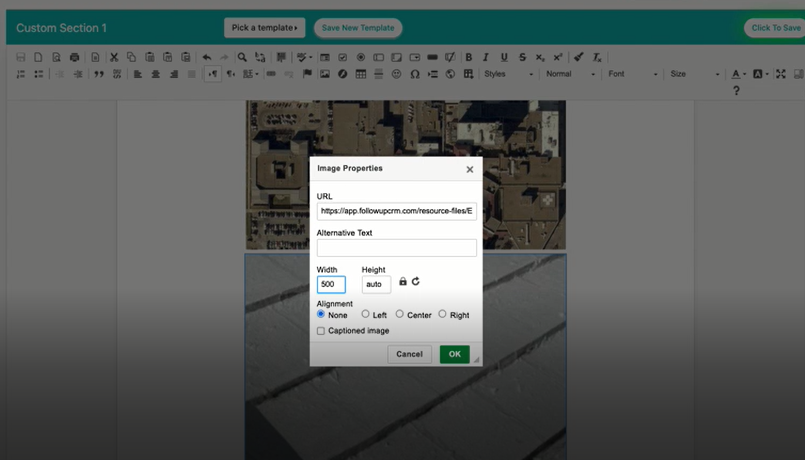Screen dimensions: 805x460
Task: Open the background color dropdown
Action: click(x=760, y=74)
